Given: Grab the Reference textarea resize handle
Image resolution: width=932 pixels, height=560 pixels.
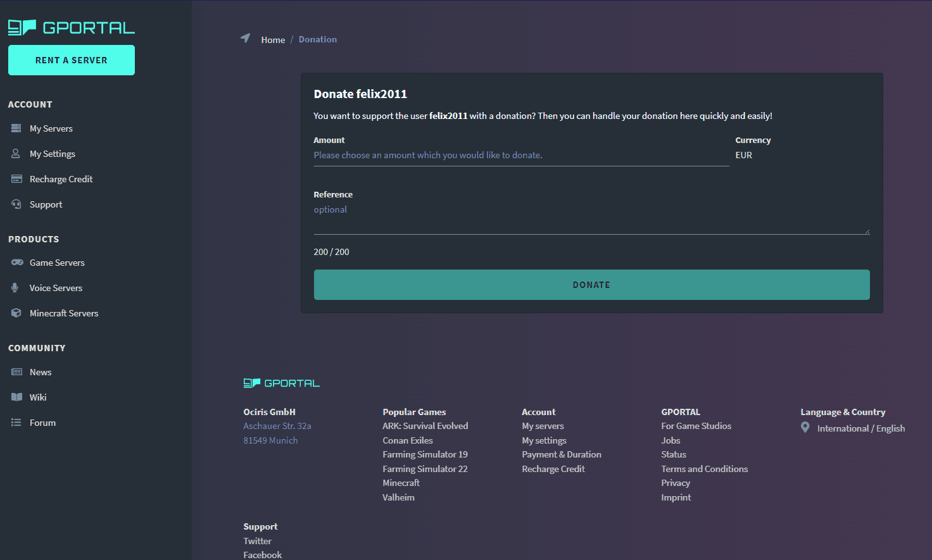Looking at the screenshot, I should pyautogui.click(x=867, y=232).
